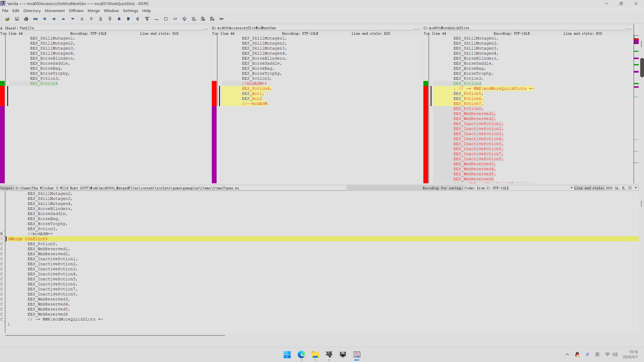The height and width of the screenshot is (362, 644).
Task: Select lines from source B icon
Action: point(129,19)
